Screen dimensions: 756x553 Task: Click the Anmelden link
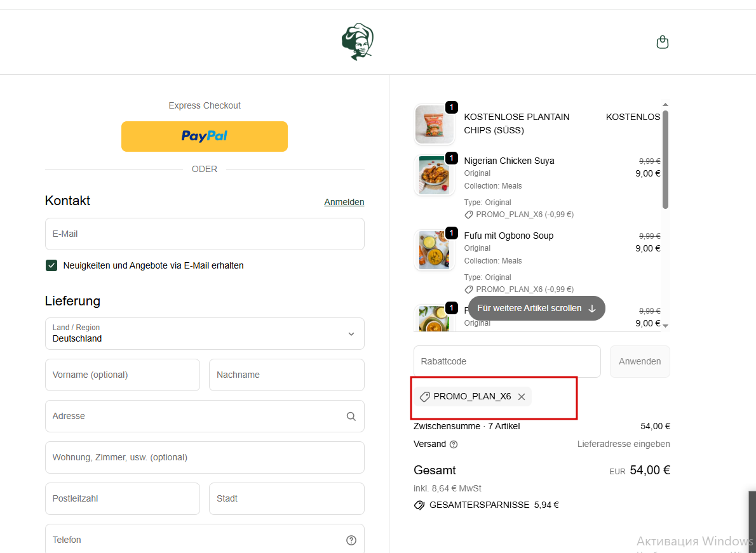point(344,202)
